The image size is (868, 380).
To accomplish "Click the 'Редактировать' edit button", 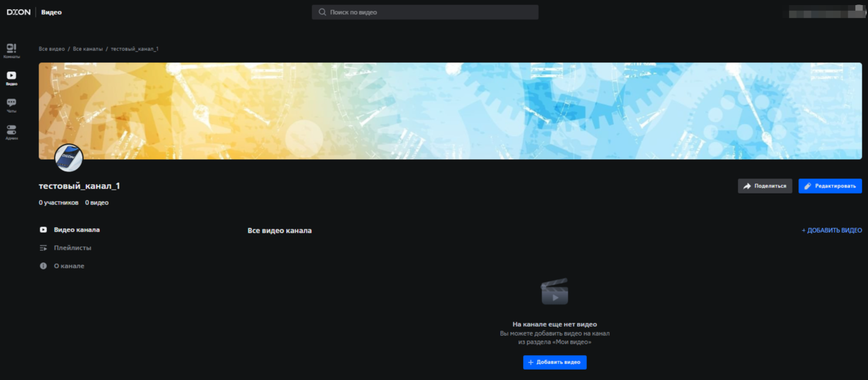I will click(x=830, y=186).
